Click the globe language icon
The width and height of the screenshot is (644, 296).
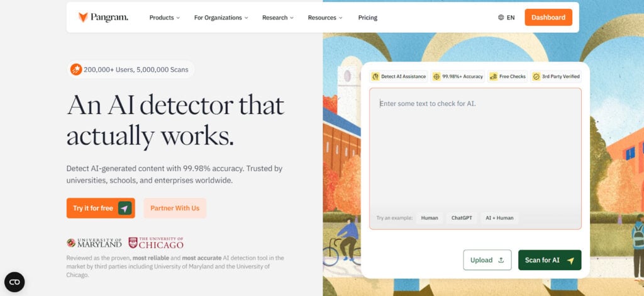pyautogui.click(x=501, y=18)
